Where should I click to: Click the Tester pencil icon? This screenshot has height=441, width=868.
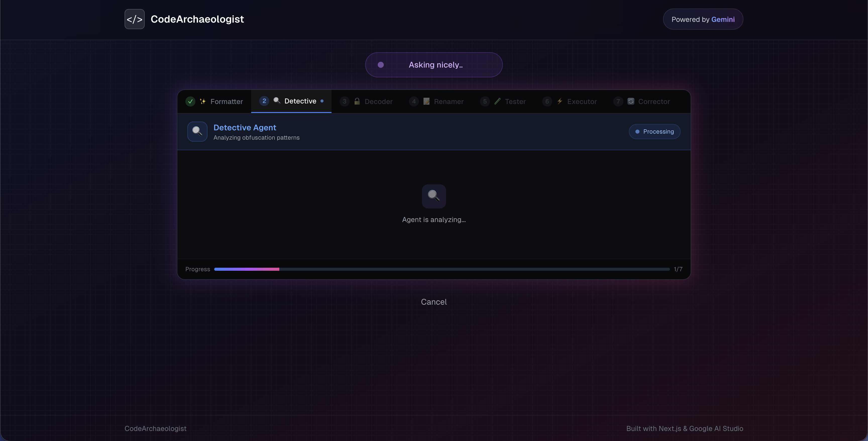[x=497, y=101]
